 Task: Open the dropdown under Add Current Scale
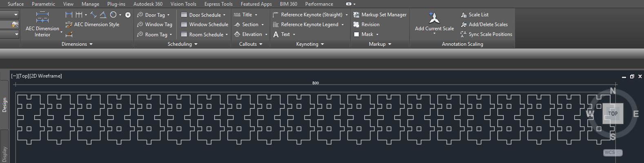434,34
